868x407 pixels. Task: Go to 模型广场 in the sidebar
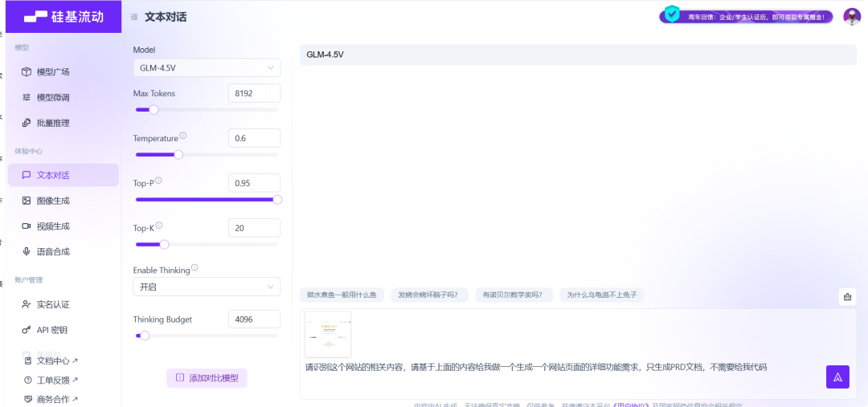pyautogui.click(x=53, y=71)
